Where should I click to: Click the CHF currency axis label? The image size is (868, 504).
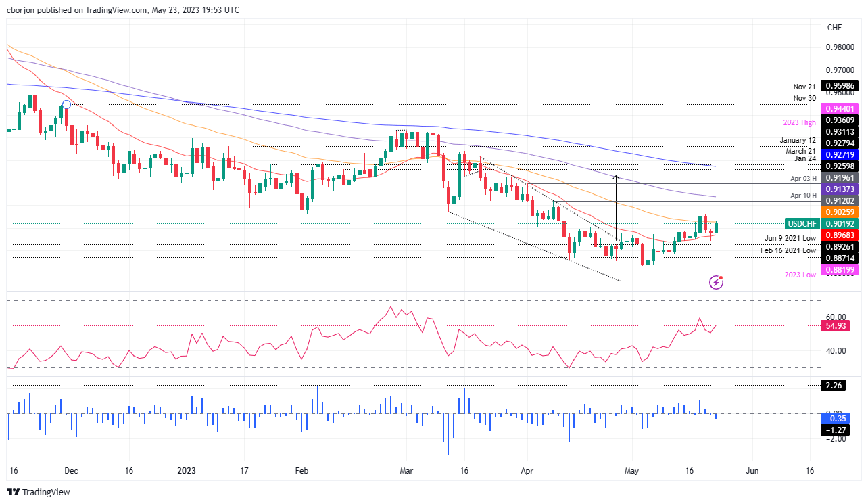click(x=834, y=27)
